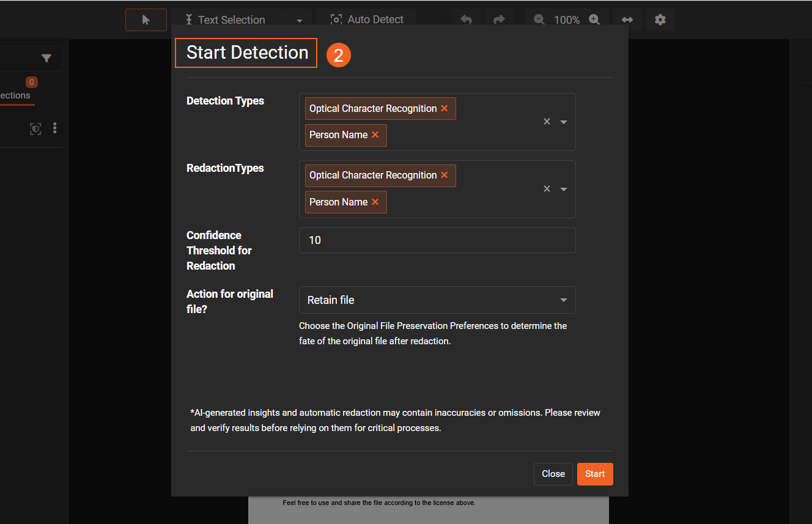Open the settings gear icon
Image resolution: width=812 pixels, height=524 pixels.
[x=660, y=20]
